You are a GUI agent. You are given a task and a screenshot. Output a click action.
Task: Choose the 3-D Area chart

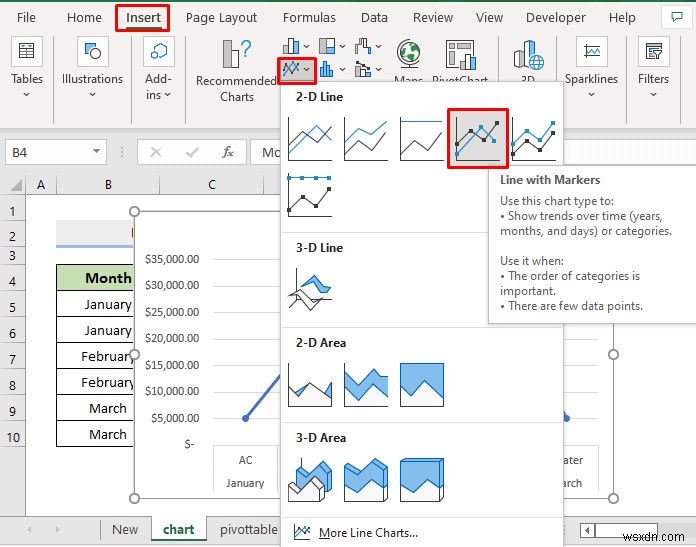tap(310, 480)
